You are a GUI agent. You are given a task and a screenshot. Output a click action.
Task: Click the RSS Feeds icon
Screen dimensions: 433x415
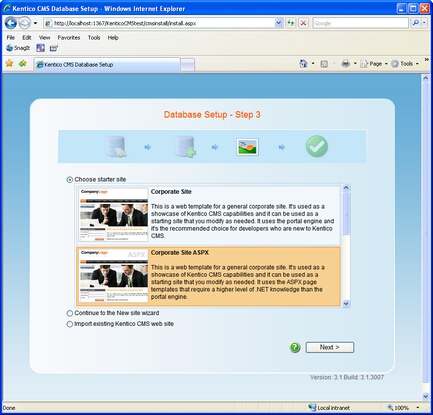tap(324, 64)
